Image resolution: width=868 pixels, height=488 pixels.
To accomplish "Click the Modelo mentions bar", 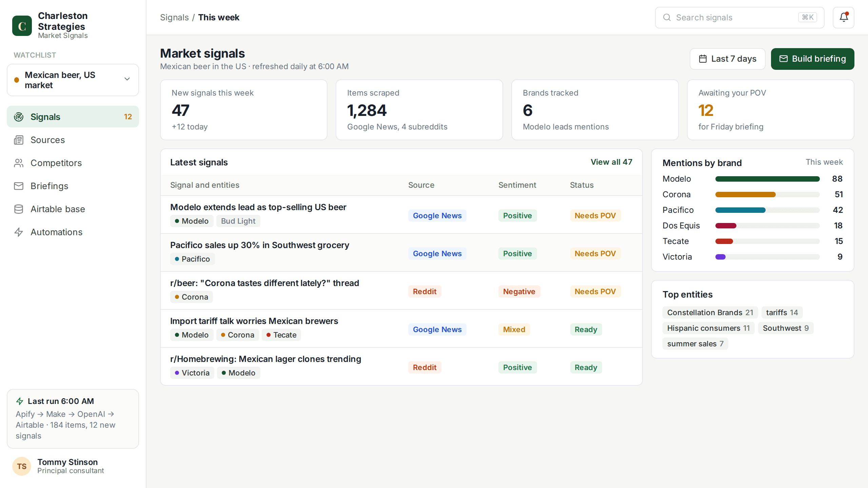I will tap(767, 179).
